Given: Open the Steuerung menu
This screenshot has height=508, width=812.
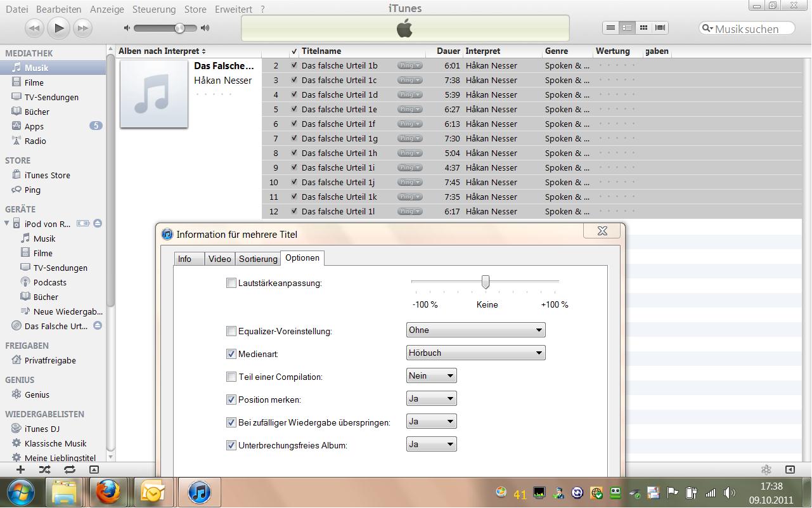Looking at the screenshot, I should [x=154, y=9].
